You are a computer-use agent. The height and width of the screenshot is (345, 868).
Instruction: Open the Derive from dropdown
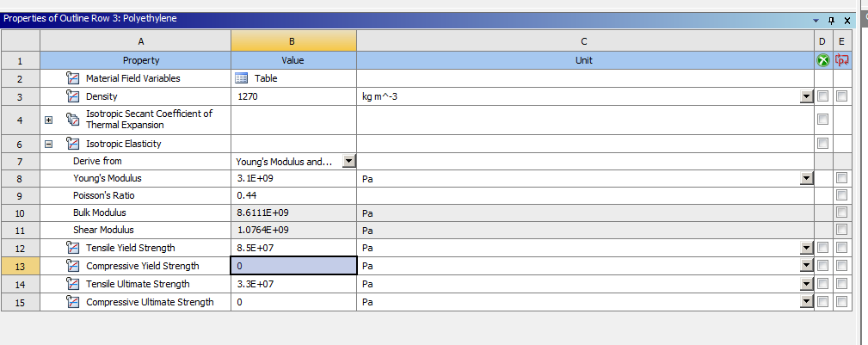(x=348, y=161)
